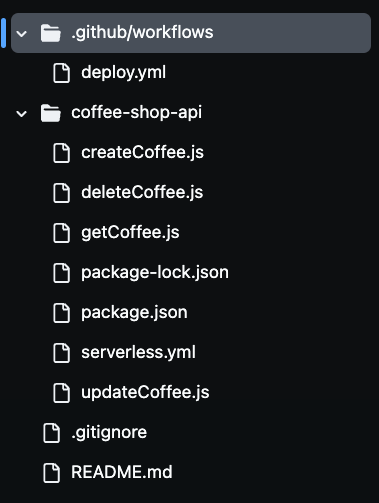Click the file icon beside serverless.yml
Screen dimensions: 379x503
[62, 353]
